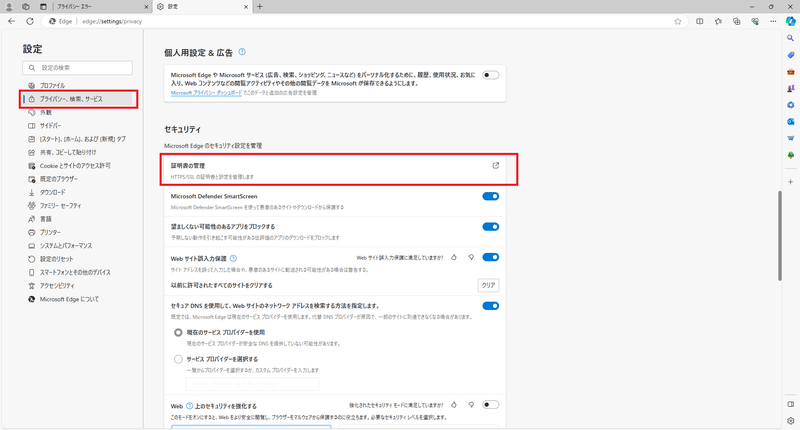
Task: Reload the settings page
Action: 30,21
